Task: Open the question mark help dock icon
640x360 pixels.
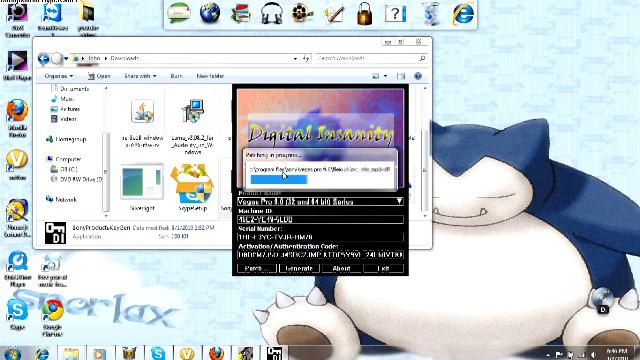Action: coord(395,14)
